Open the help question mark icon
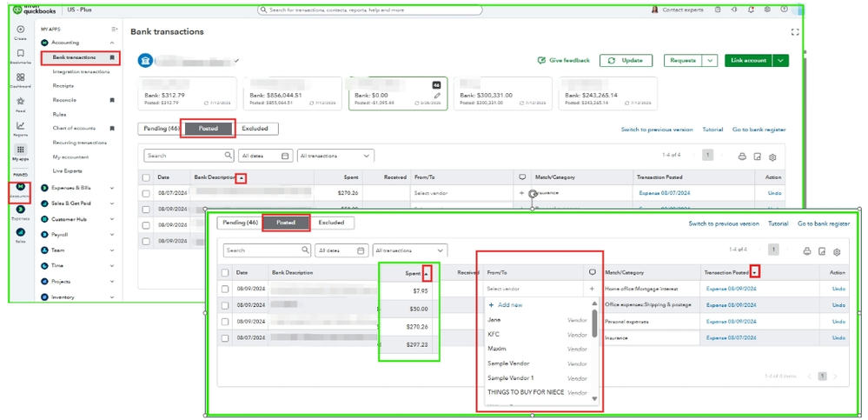Screen dimensions: 868x420 click(x=784, y=10)
